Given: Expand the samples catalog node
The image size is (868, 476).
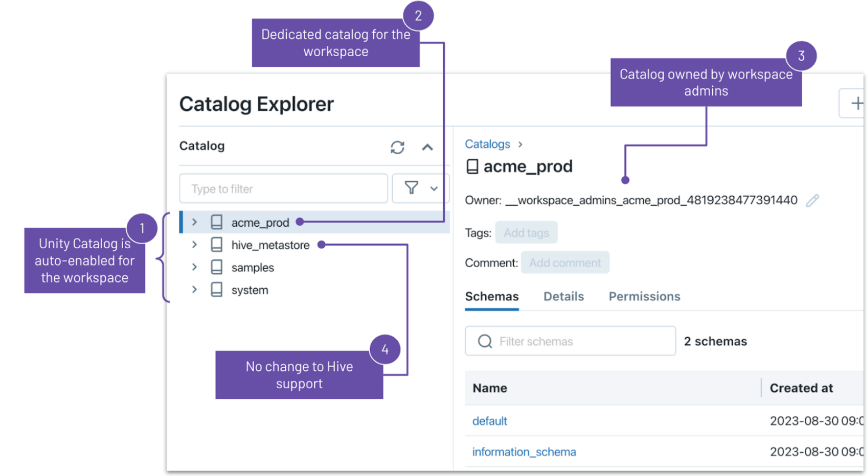Looking at the screenshot, I should 195,267.
